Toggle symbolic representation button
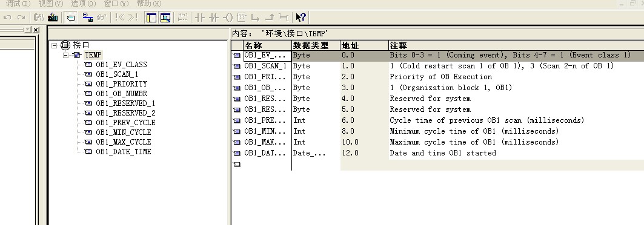This screenshot has width=644, height=225. (71, 17)
